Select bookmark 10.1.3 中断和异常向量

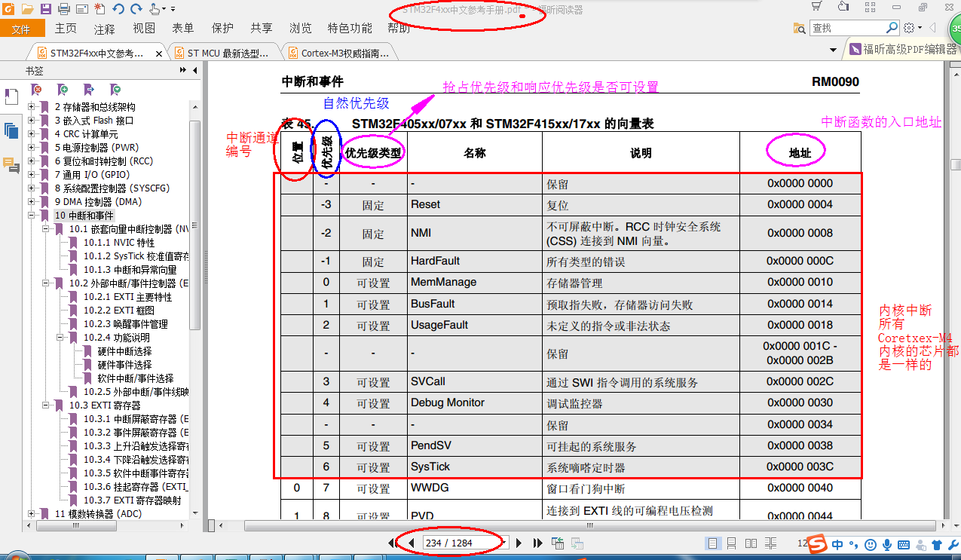coord(130,270)
